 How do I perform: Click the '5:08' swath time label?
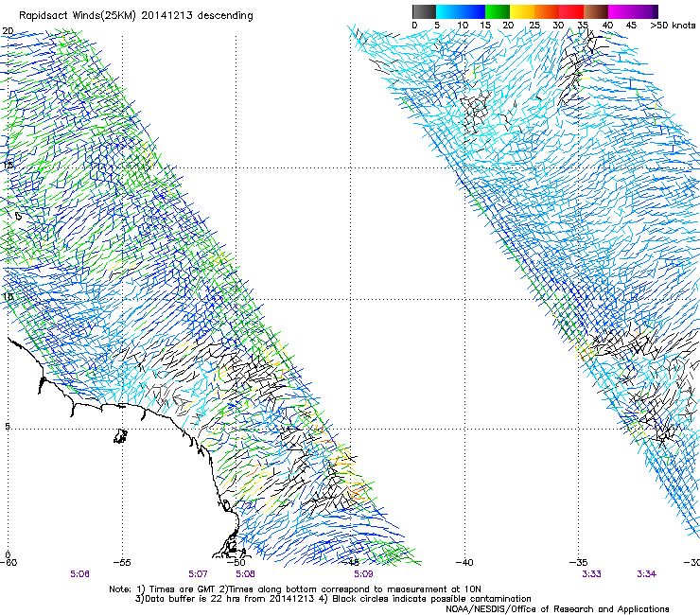[245, 574]
